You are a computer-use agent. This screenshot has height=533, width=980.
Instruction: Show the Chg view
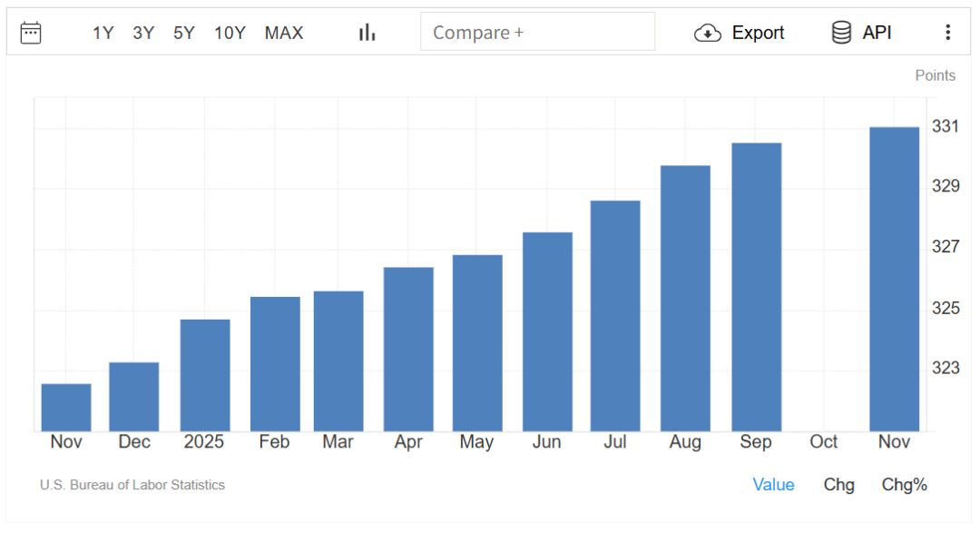838,485
